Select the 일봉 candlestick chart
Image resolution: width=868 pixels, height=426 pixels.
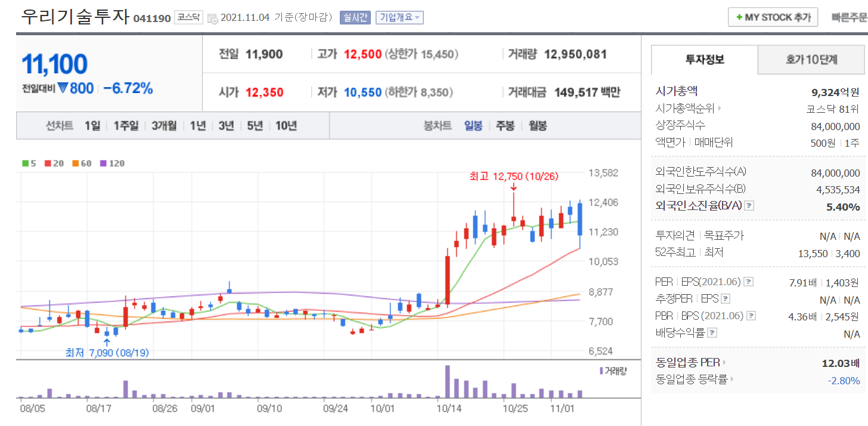[473, 126]
